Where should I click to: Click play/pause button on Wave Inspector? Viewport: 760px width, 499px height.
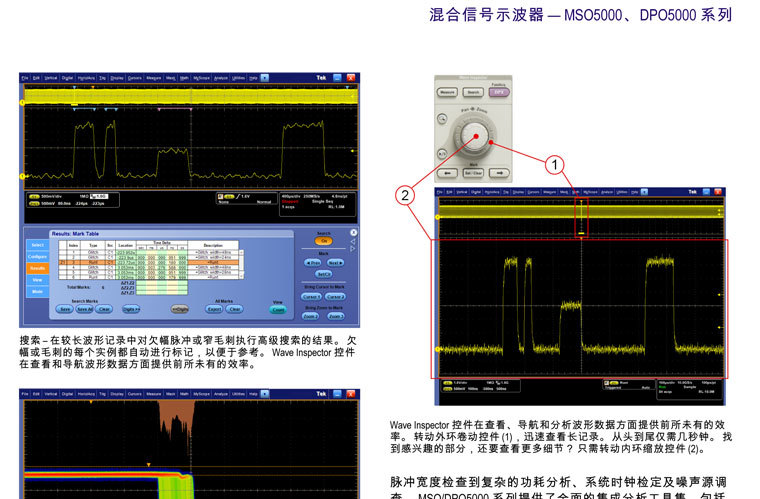point(442,154)
